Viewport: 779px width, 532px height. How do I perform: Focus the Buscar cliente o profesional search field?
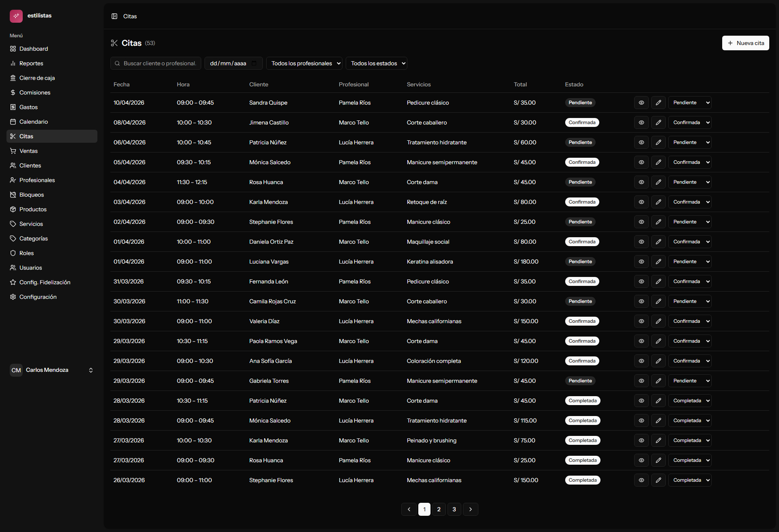coord(159,63)
